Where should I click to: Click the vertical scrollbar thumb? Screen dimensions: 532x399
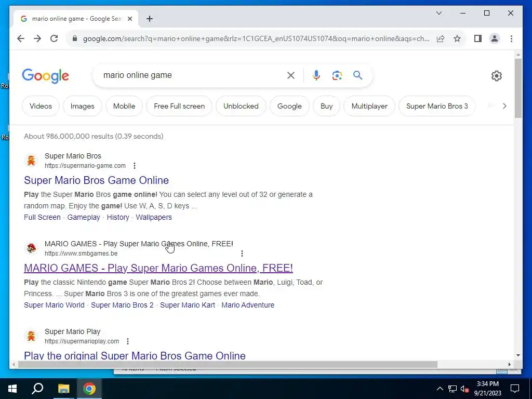click(x=518, y=88)
